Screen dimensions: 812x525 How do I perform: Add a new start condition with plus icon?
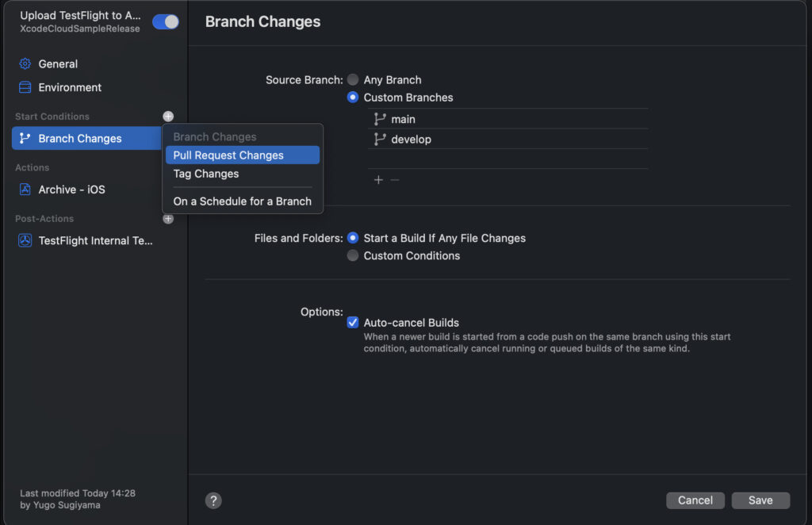tap(168, 116)
